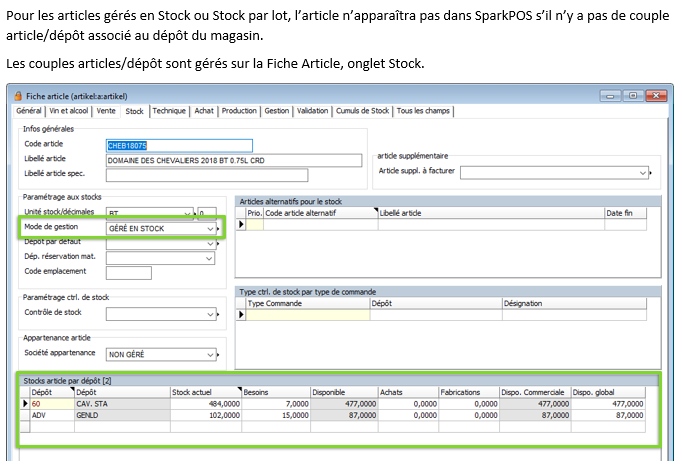Image resolution: width=682 pixels, height=476 pixels.
Task: Open the Article suppl. à facturer dropdown
Action: [643, 172]
